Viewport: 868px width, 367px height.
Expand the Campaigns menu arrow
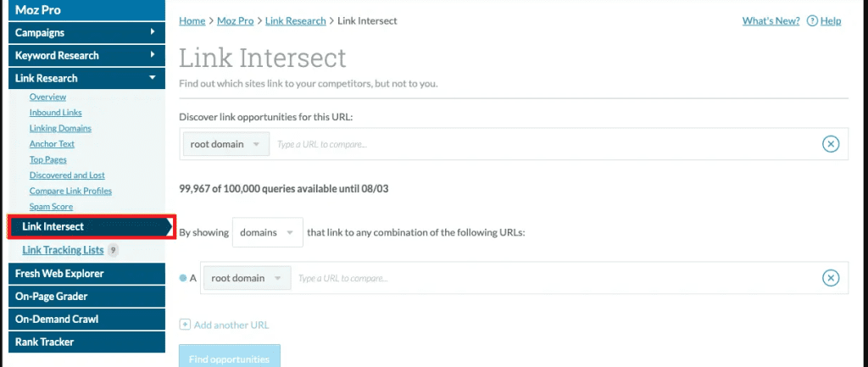pos(153,32)
